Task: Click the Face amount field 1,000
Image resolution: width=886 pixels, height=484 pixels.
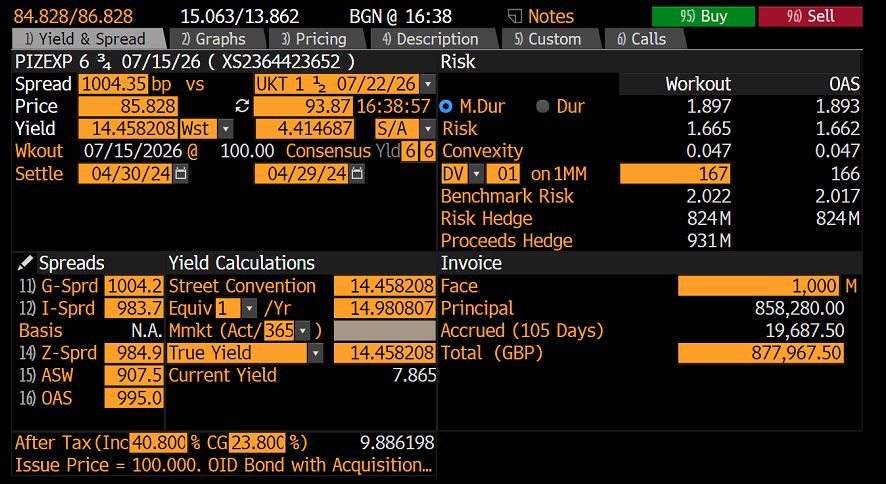Action: coord(760,286)
